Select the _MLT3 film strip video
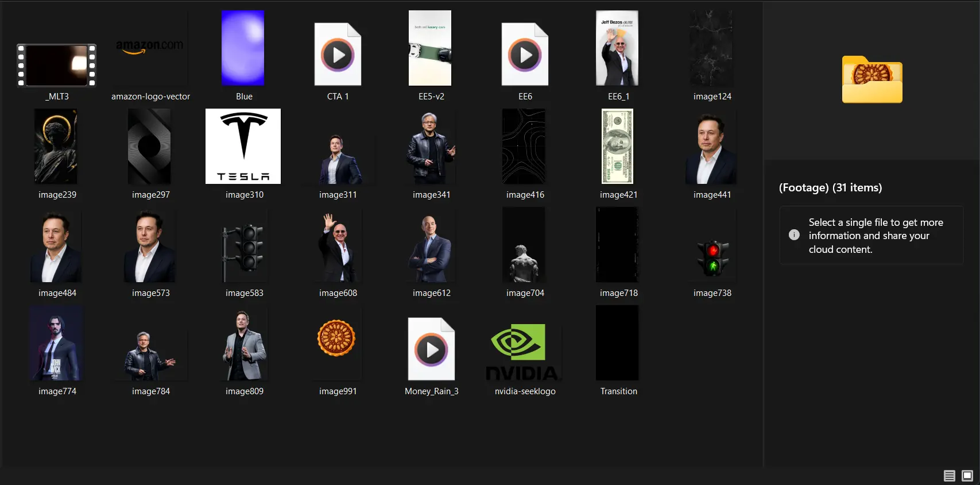 tap(56, 65)
